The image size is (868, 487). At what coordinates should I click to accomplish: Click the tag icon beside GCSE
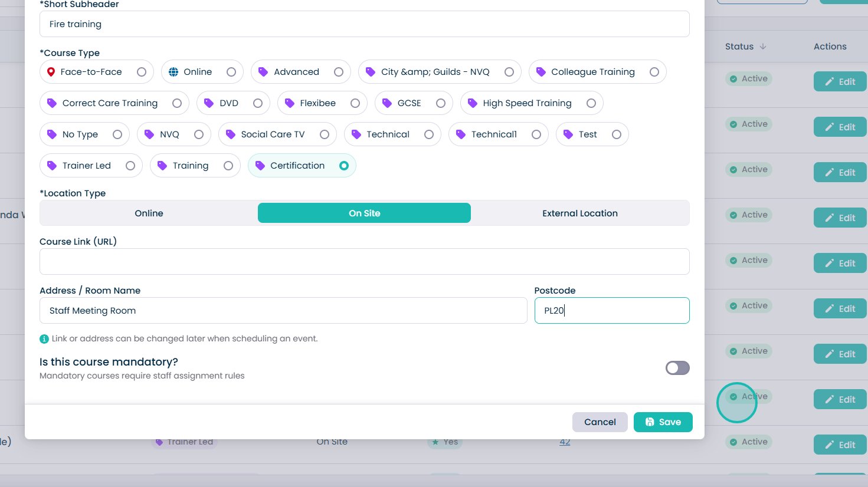coord(387,103)
